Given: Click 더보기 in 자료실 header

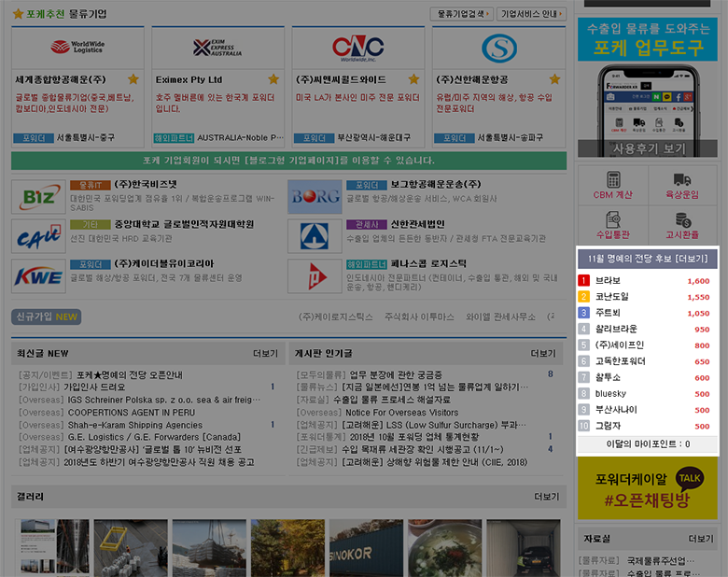Looking at the screenshot, I should pyautogui.click(x=701, y=539).
